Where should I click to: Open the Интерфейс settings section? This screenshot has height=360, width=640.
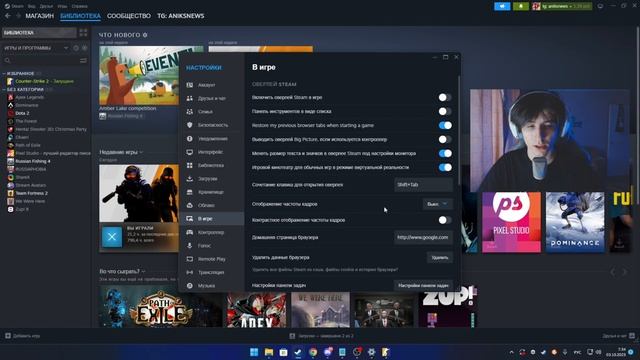[x=211, y=152]
